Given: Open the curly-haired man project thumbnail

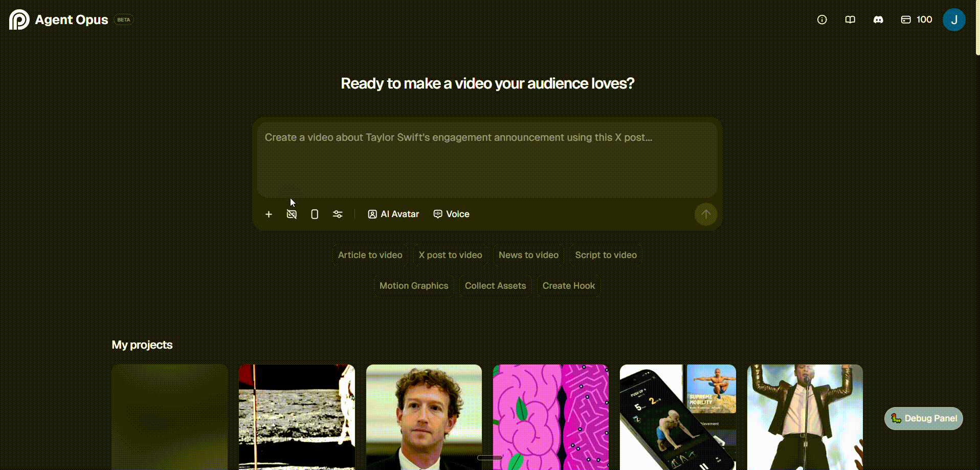Looking at the screenshot, I should tap(424, 417).
